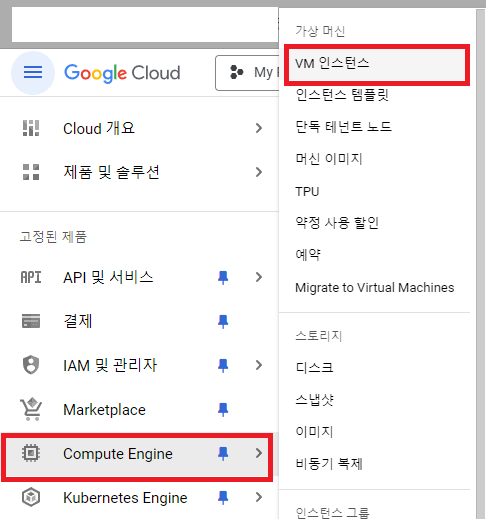Open 예약 submenu entry

pos(308,255)
